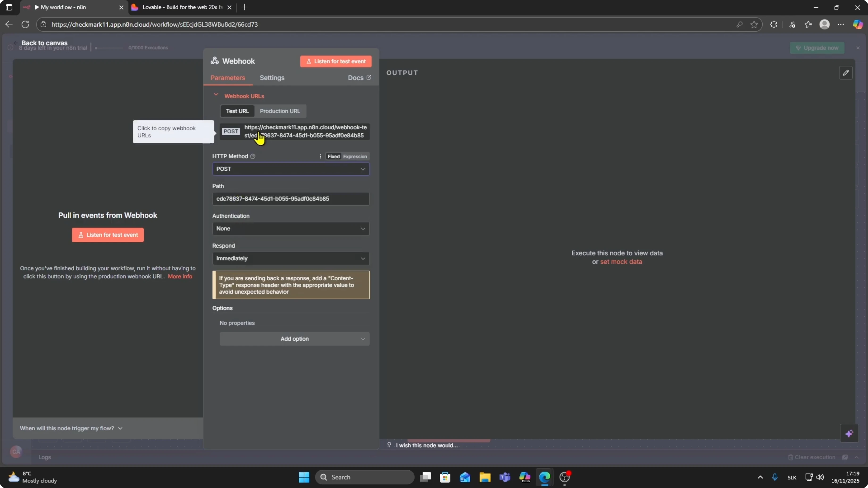Show hidden system tray icons
This screenshot has width=868, height=488.
pos(760,477)
